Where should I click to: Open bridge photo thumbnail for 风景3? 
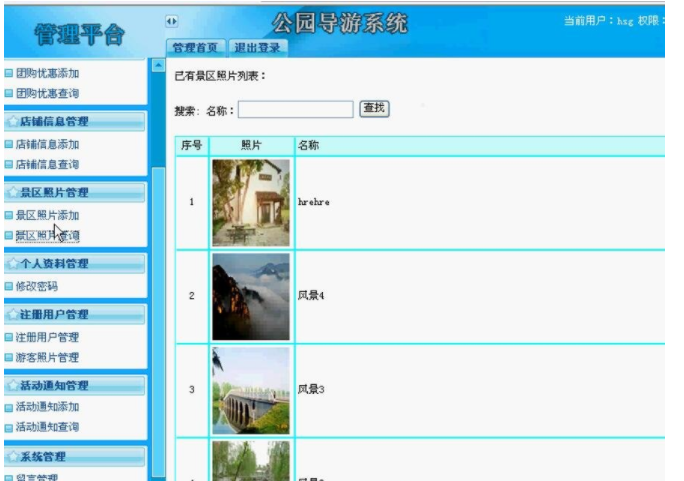(x=251, y=391)
